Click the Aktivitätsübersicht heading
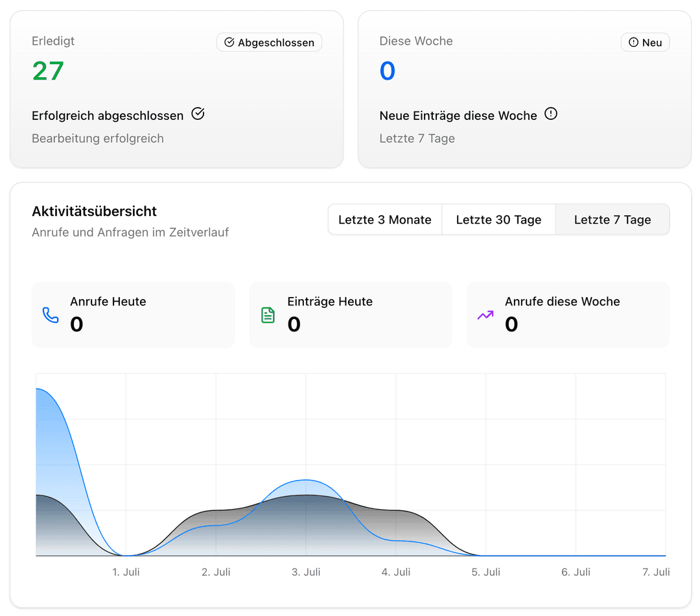 pos(94,211)
